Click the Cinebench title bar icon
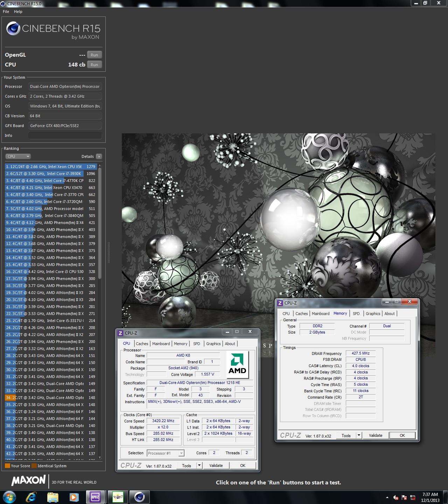This screenshot has height=504, width=448. 3,3
